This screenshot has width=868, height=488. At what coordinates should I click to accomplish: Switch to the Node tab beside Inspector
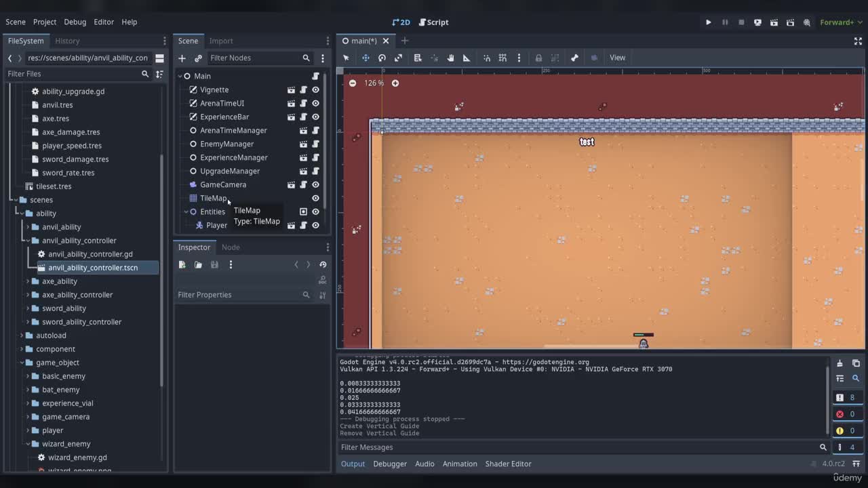[231, 247]
